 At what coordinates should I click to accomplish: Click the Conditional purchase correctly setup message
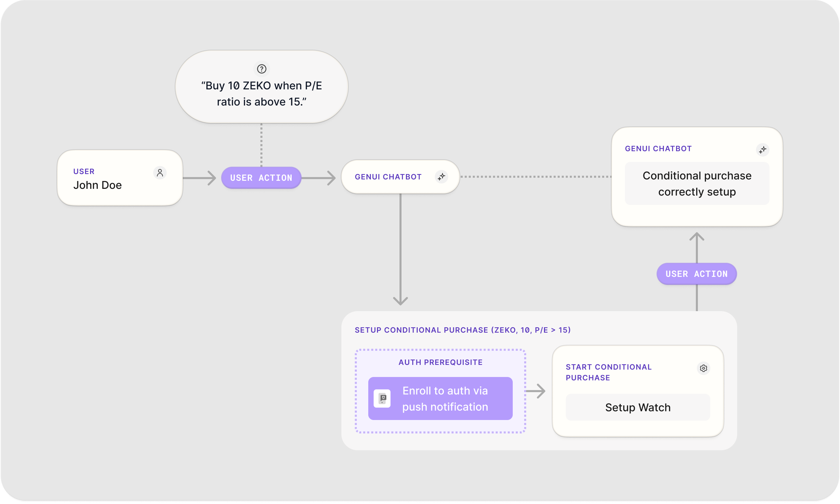697,184
